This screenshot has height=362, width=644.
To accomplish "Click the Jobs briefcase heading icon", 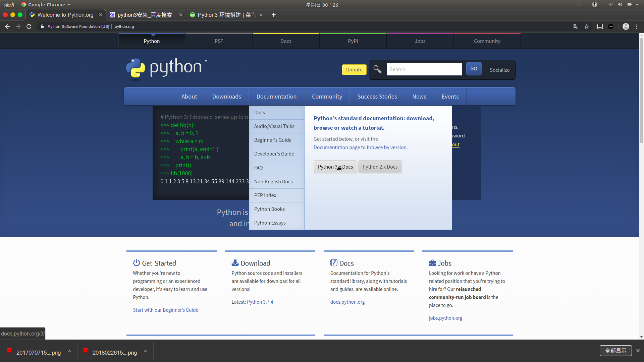I will (x=433, y=263).
